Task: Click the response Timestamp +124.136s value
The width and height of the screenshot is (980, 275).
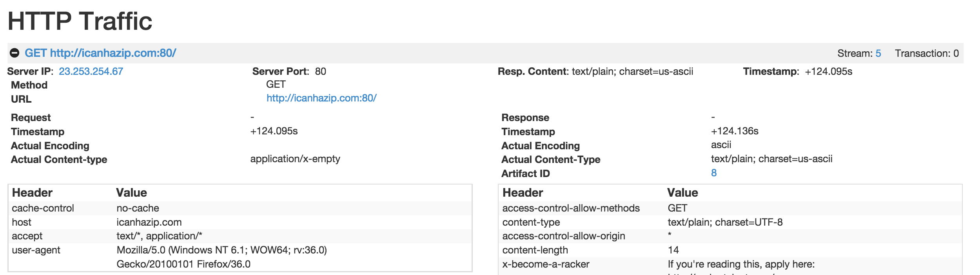Action: pos(734,131)
